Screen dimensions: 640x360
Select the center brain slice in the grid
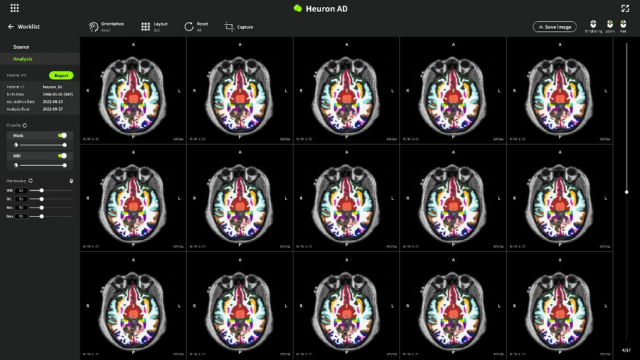click(x=346, y=198)
